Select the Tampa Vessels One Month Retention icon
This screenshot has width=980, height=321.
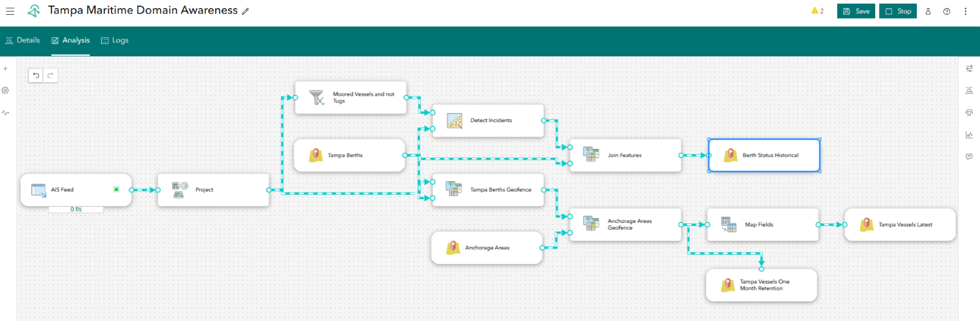click(x=727, y=285)
